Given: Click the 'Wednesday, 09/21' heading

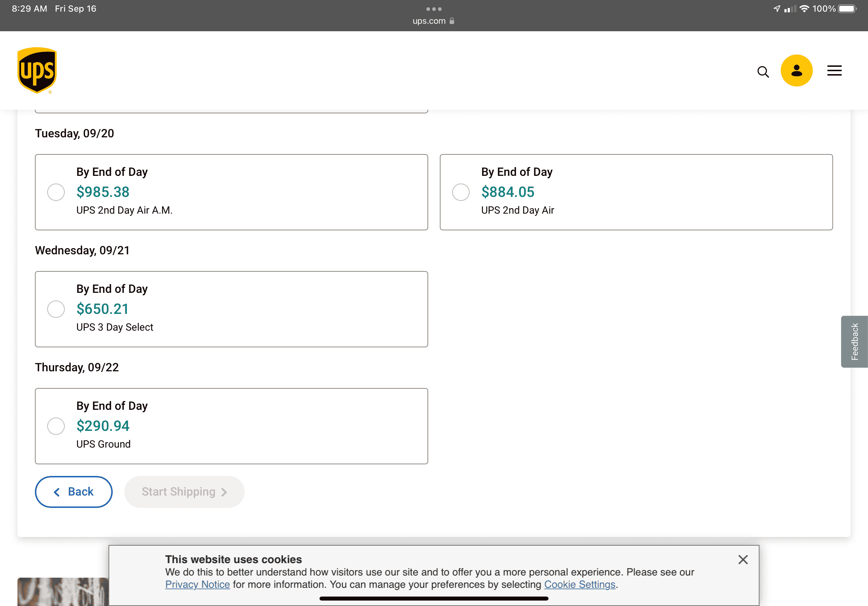Looking at the screenshot, I should (82, 250).
